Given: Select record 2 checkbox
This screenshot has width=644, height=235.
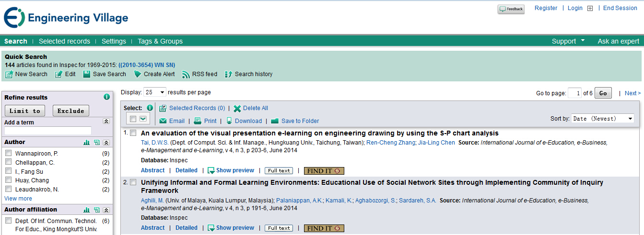Looking at the screenshot, I should pyautogui.click(x=133, y=182).
